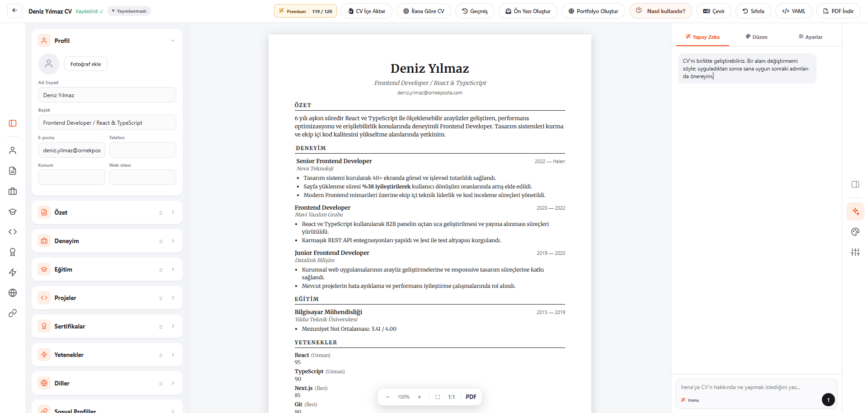Edit the Ad Soyad field
The image size is (868, 413).
pos(107,95)
